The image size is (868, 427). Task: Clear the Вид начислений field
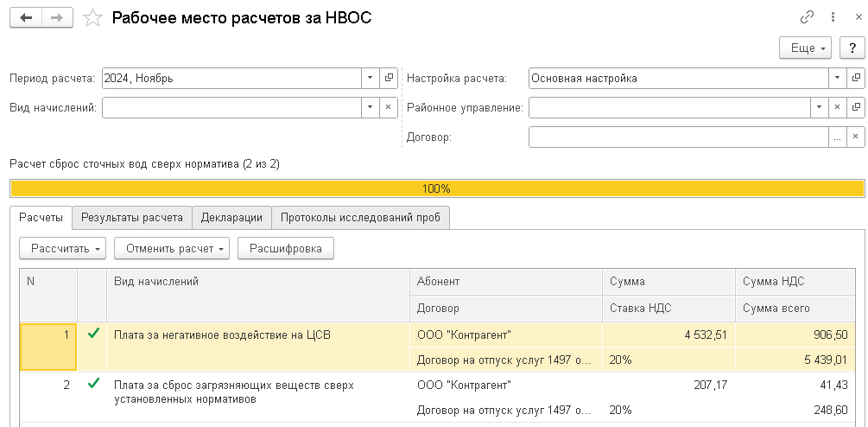click(388, 107)
